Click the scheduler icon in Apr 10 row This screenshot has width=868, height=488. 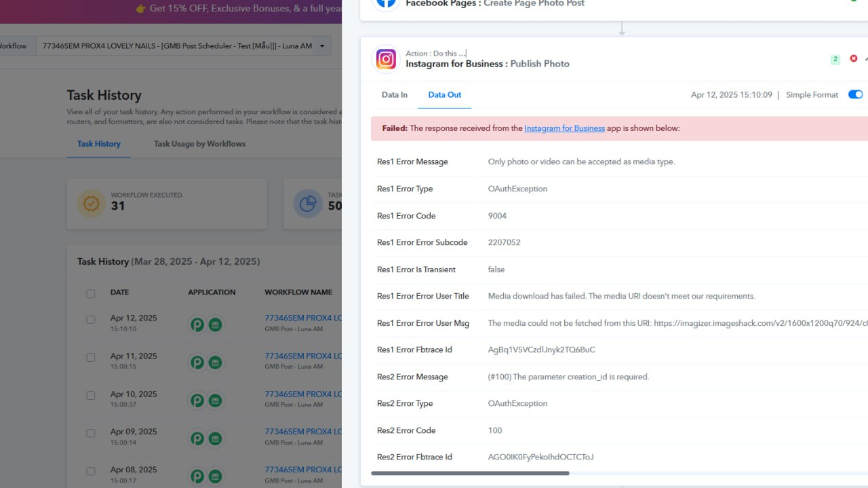click(215, 401)
